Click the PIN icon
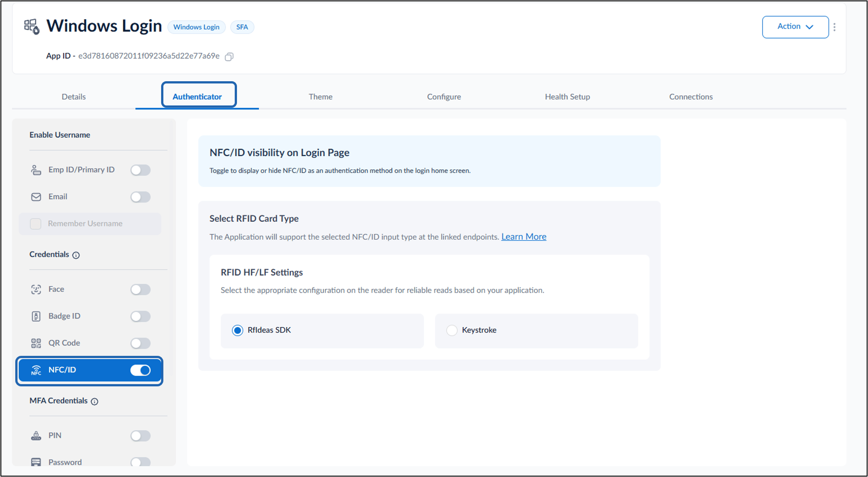This screenshot has width=868, height=477. pyautogui.click(x=36, y=436)
